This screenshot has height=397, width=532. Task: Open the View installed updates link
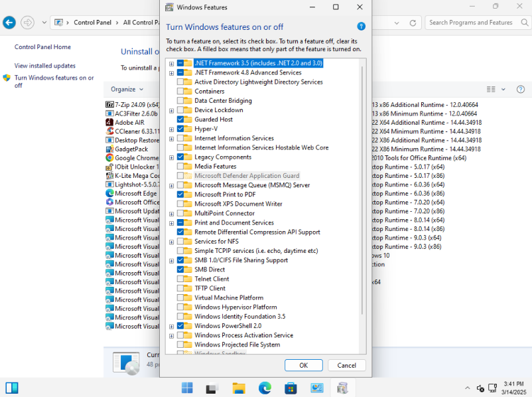[x=45, y=66]
